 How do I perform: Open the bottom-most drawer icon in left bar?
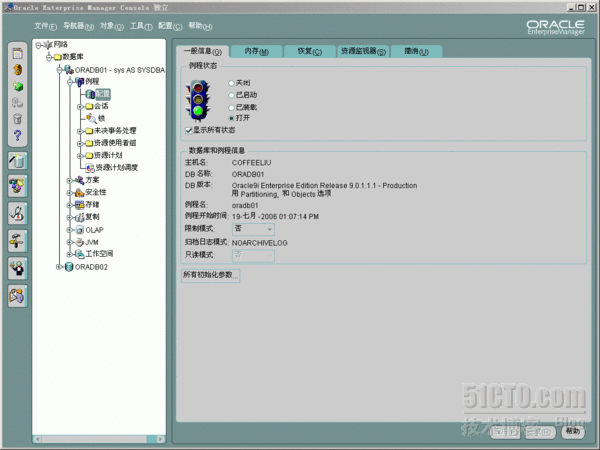click(x=18, y=296)
